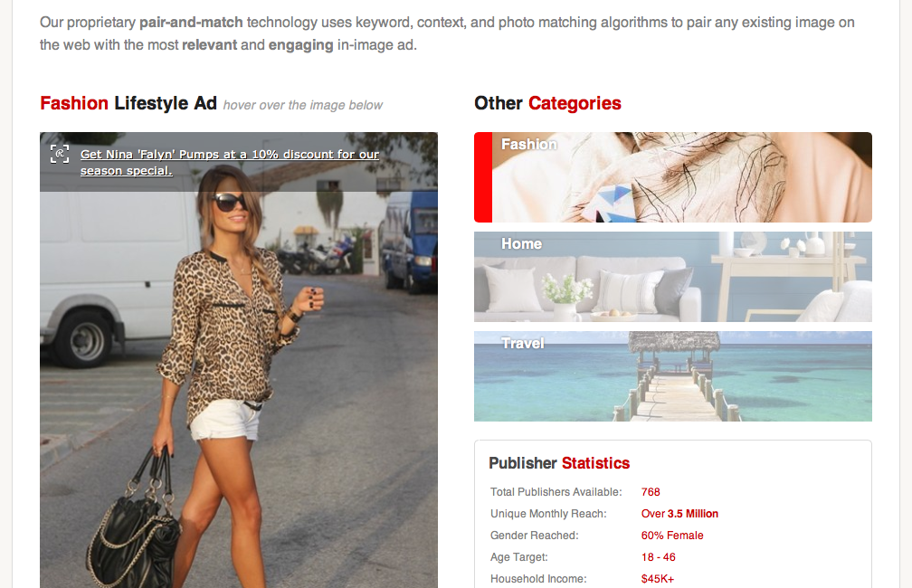Click the in-image ad bracket icon
This screenshot has height=588, width=912.
(60, 154)
